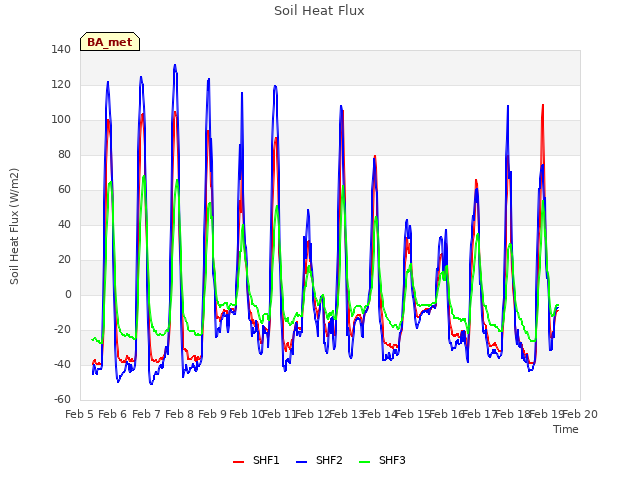
Task: Click the 60 y-axis tick label
Action: pos(64,190)
